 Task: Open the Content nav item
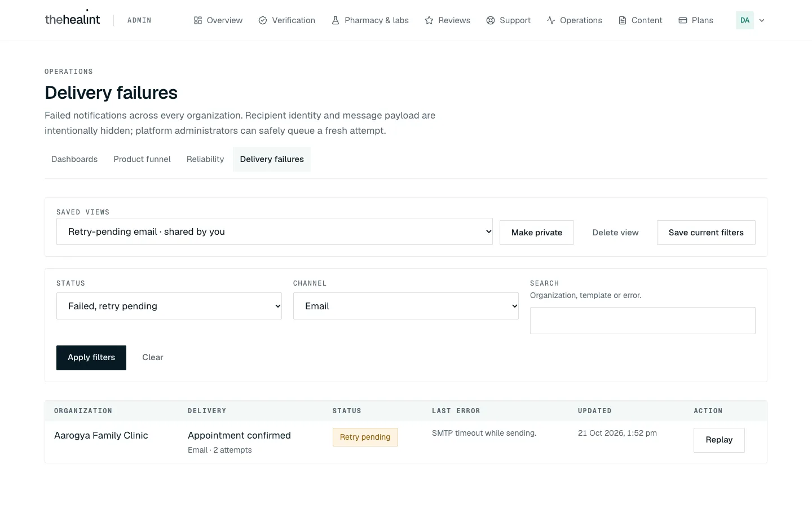640,20
